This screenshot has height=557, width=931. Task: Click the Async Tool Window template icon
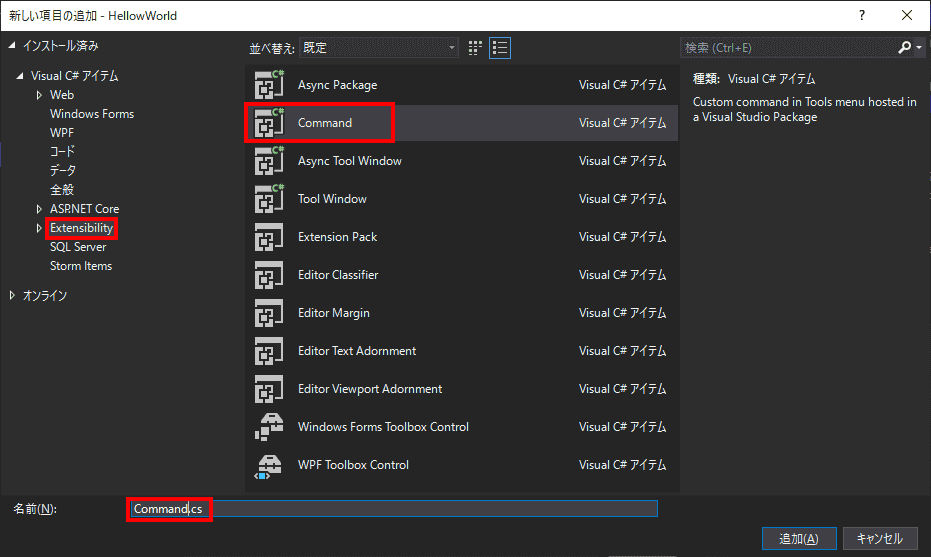click(270, 161)
